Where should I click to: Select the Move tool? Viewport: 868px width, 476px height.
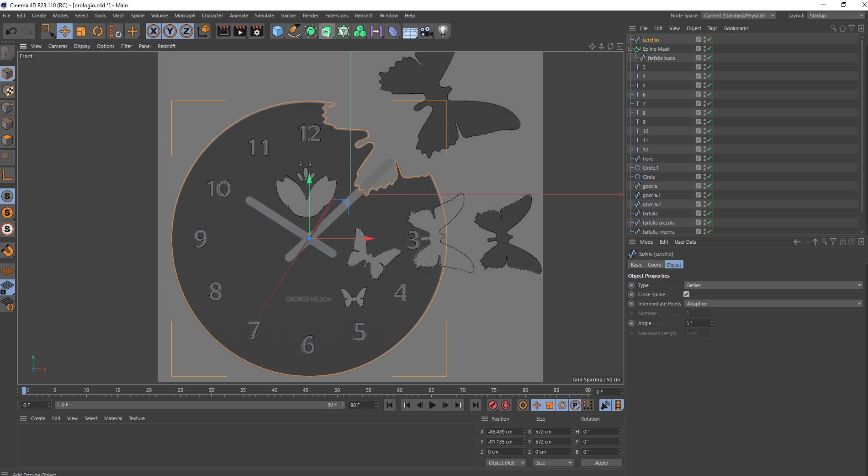(64, 31)
